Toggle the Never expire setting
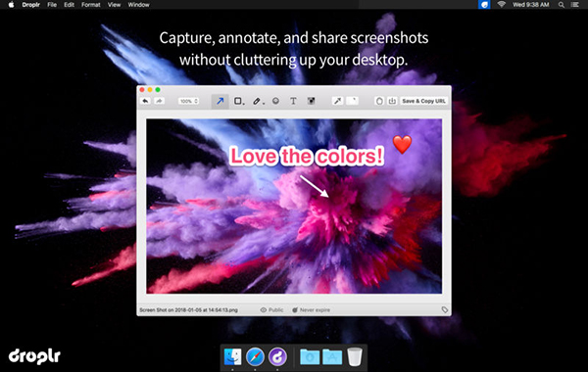Screen dimensions: 588x372 (x=311, y=309)
